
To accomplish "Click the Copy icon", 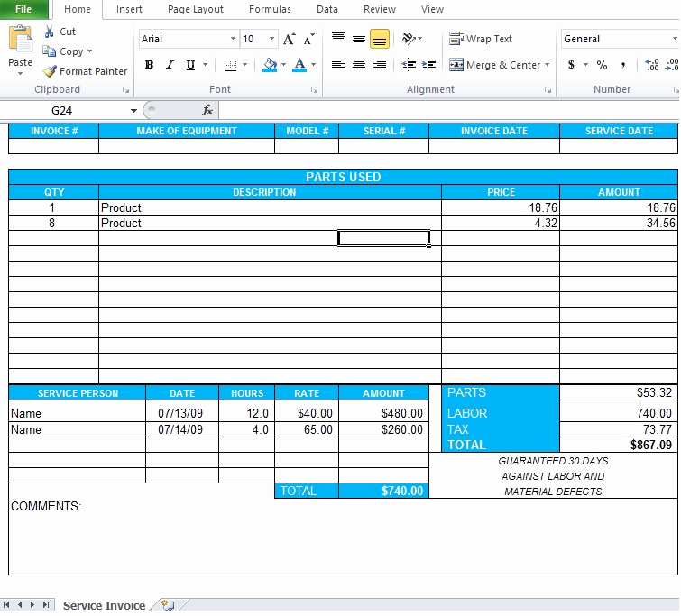I will point(49,51).
